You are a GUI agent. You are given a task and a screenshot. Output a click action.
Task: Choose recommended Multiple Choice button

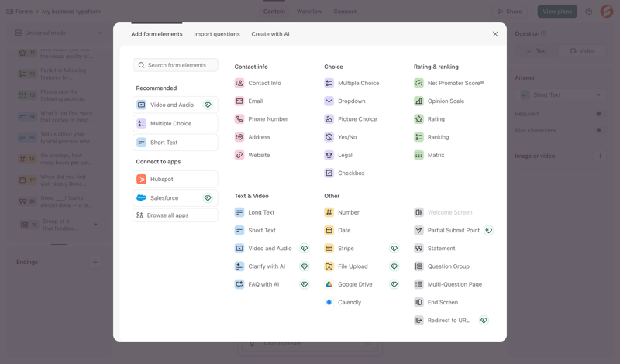coord(176,124)
